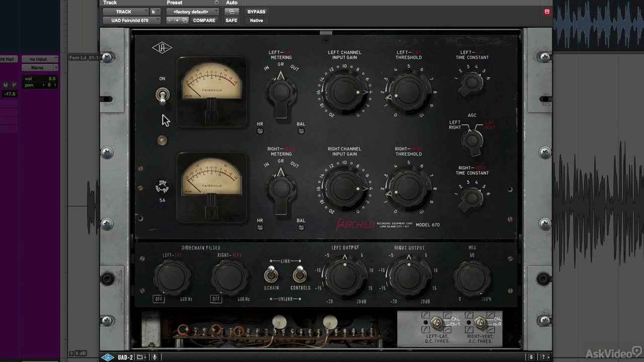Click the Left-Lat D.C. Thres. trim pot
This screenshot has width=644, height=362.
pos(436,322)
